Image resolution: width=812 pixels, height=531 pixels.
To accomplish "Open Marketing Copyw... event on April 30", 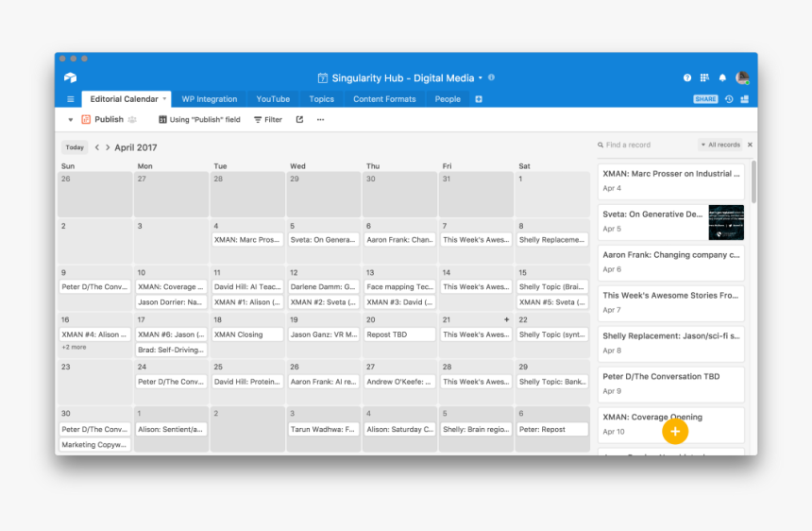I will tap(95, 444).
